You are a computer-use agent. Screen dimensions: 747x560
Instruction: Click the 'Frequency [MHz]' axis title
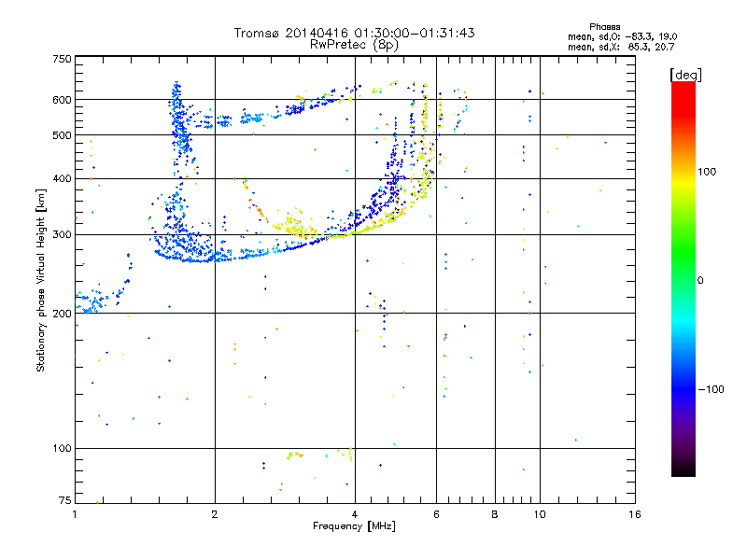(x=354, y=526)
